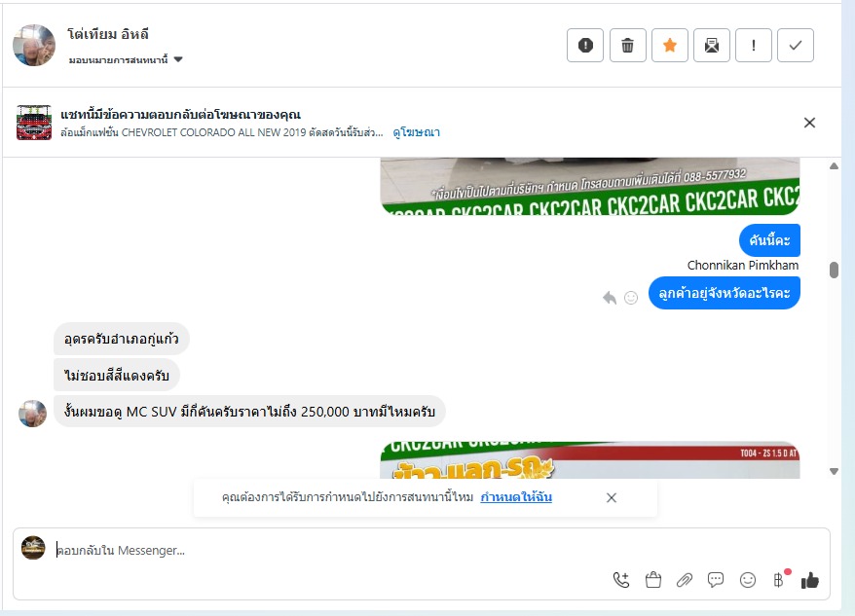The width and height of the screenshot is (855, 616).
Task: Dismiss the ad reply banner
Action: [810, 123]
